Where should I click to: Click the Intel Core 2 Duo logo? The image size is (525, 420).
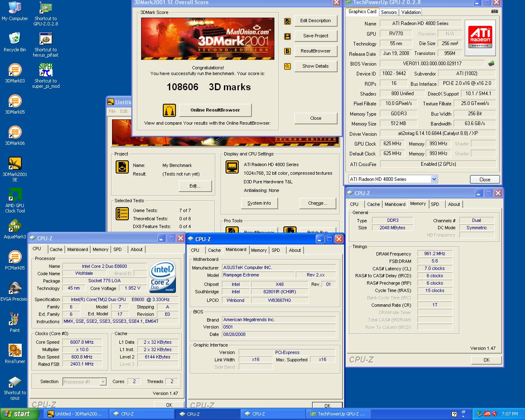(x=163, y=277)
